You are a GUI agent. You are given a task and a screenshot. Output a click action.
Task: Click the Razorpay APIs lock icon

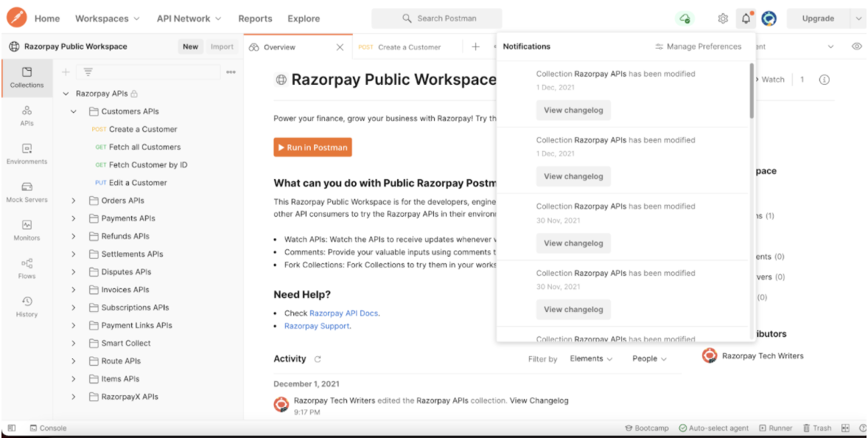134,94
